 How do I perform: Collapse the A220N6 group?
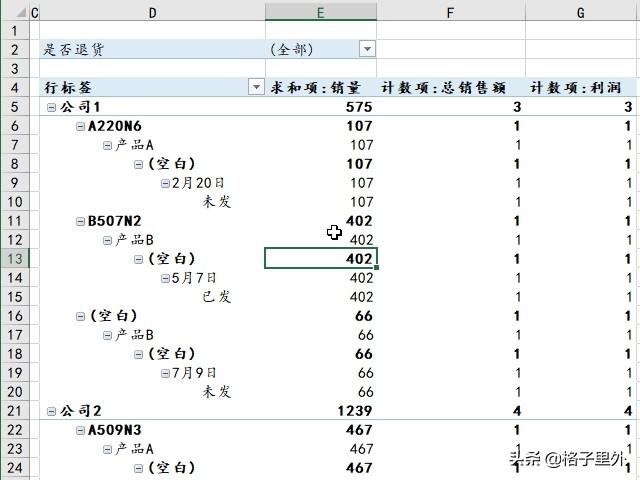coord(80,126)
